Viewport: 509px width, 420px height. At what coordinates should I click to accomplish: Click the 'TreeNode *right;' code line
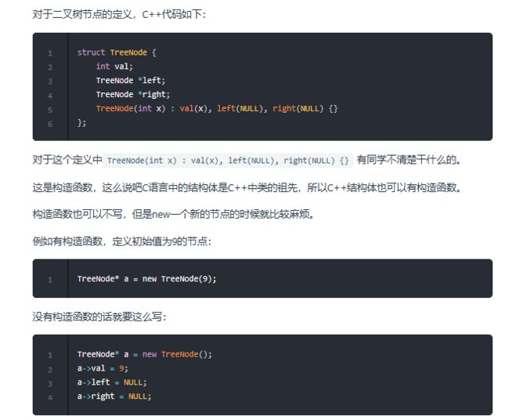[133, 95]
